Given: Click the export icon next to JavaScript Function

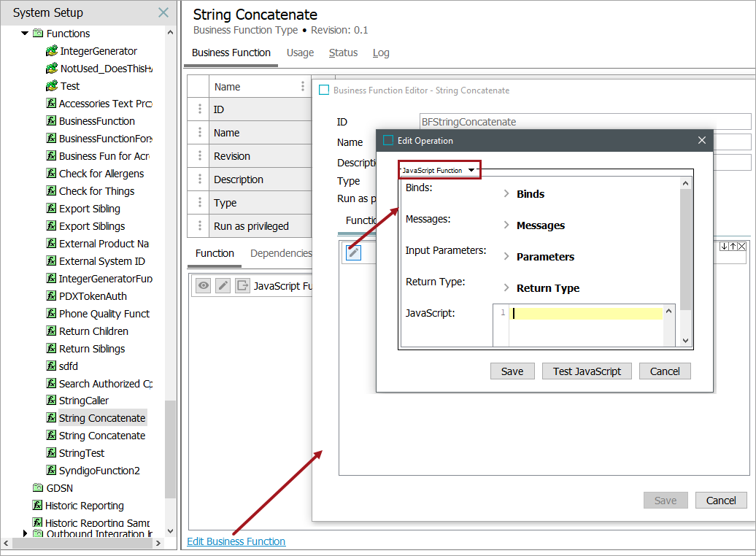Looking at the screenshot, I should click(242, 286).
